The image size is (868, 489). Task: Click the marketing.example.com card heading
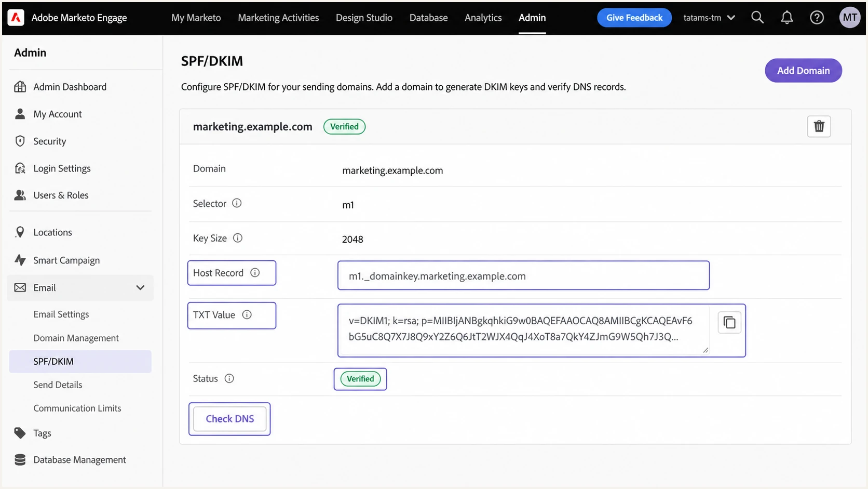click(x=253, y=126)
